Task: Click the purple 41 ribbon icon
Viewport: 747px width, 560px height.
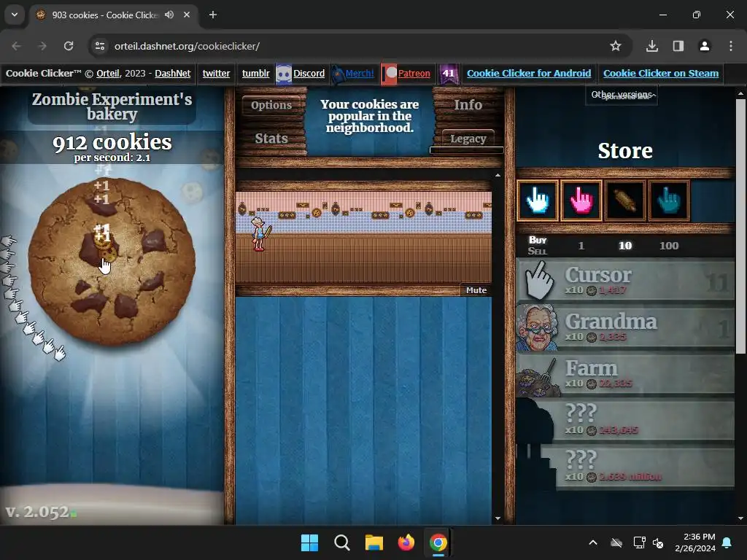Action: pyautogui.click(x=449, y=74)
